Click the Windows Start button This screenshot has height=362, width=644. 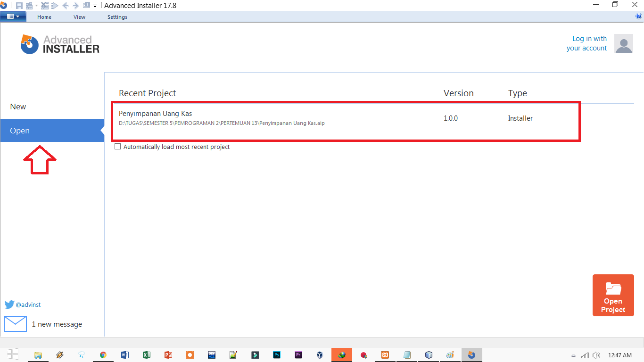coord(13,355)
